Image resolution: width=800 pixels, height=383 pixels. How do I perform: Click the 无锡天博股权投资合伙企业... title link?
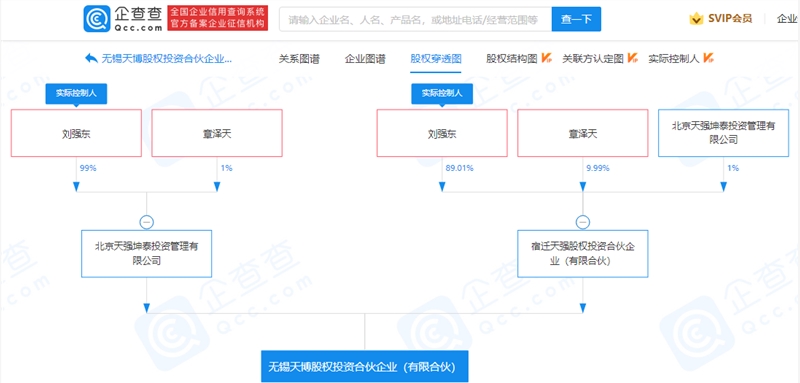pos(167,59)
